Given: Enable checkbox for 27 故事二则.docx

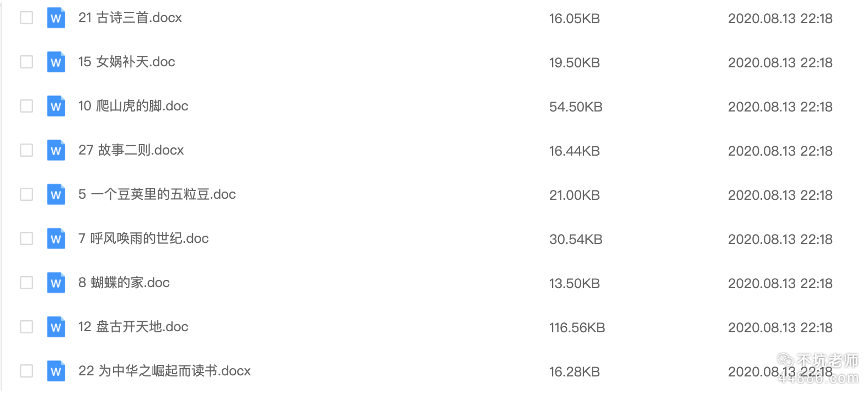Looking at the screenshot, I should 26,150.
